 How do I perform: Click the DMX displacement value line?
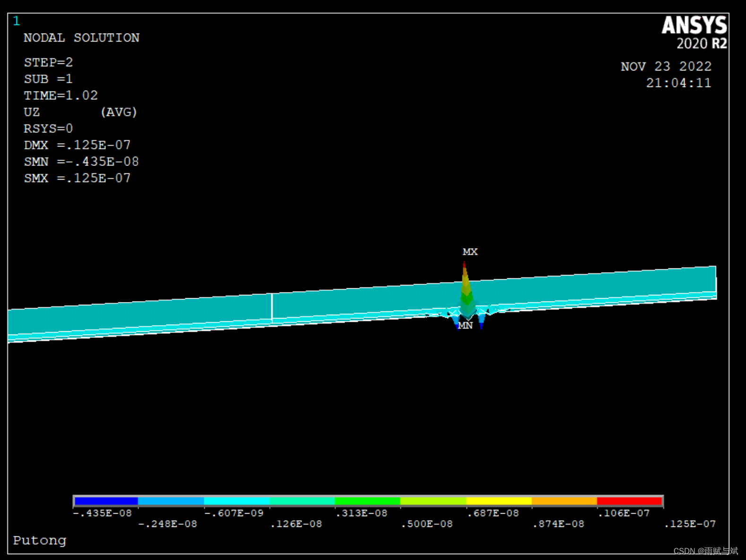click(78, 145)
